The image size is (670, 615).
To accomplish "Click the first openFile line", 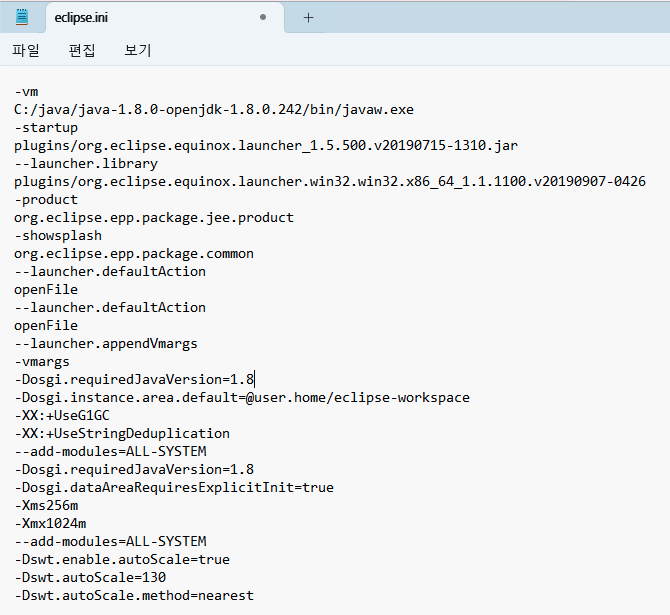I will (46, 289).
